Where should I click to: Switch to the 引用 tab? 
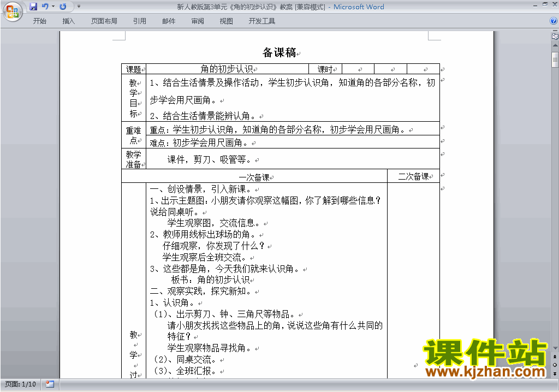pos(140,21)
